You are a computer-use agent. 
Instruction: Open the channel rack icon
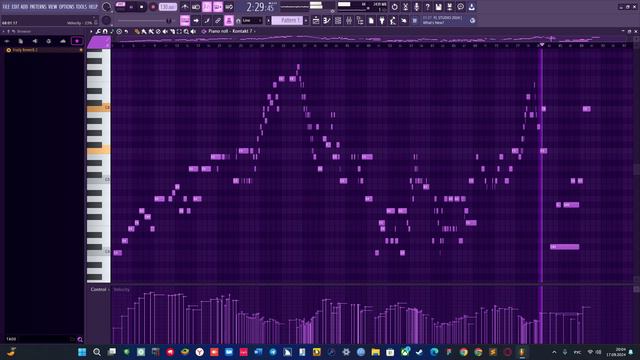coord(338,20)
